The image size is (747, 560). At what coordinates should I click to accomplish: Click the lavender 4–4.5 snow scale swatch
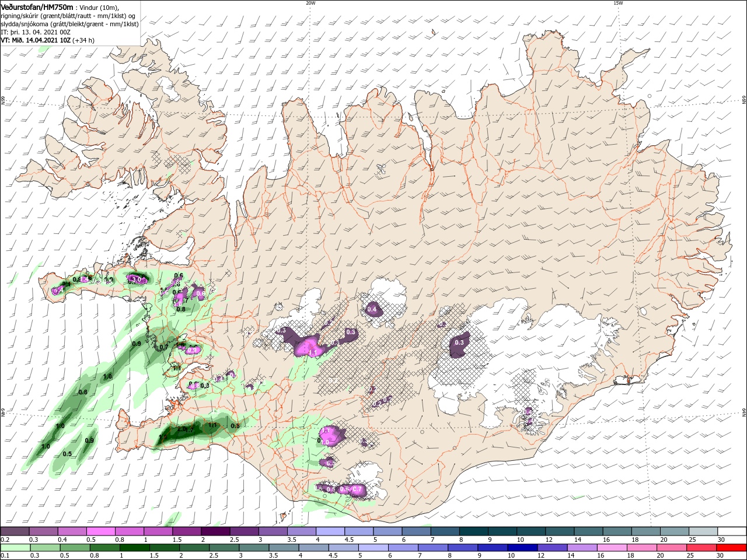click(x=330, y=531)
